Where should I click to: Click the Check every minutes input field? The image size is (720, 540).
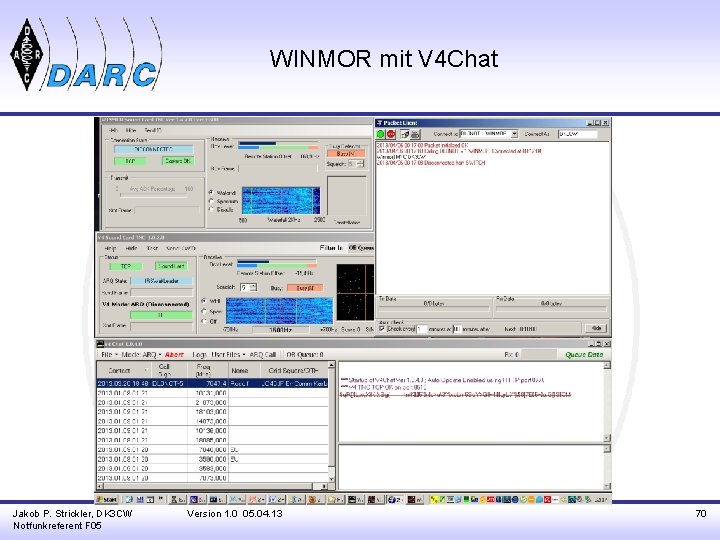click(421, 329)
